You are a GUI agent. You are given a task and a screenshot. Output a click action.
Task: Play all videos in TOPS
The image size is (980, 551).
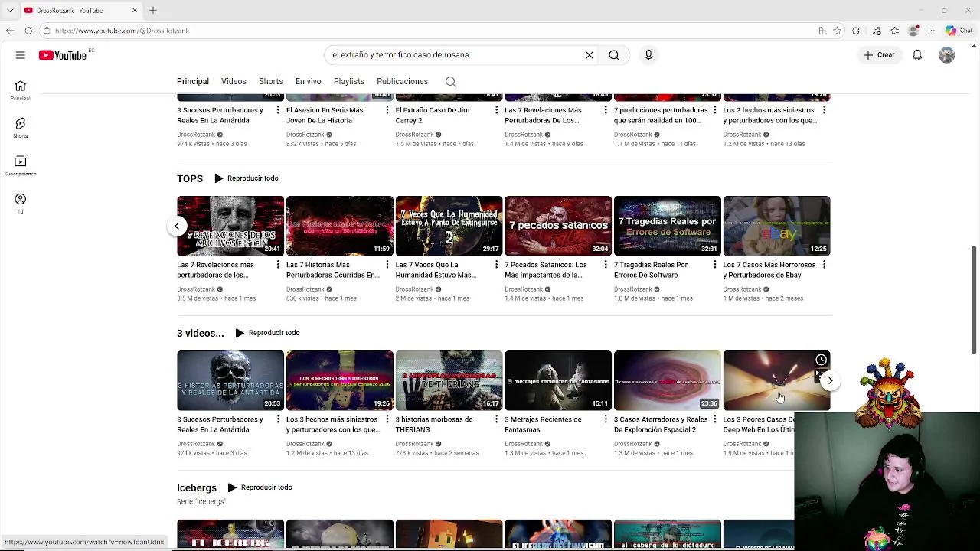(x=247, y=178)
